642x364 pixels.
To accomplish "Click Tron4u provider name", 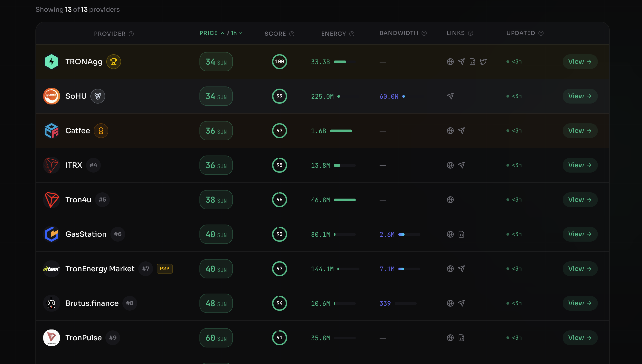I will coord(78,199).
